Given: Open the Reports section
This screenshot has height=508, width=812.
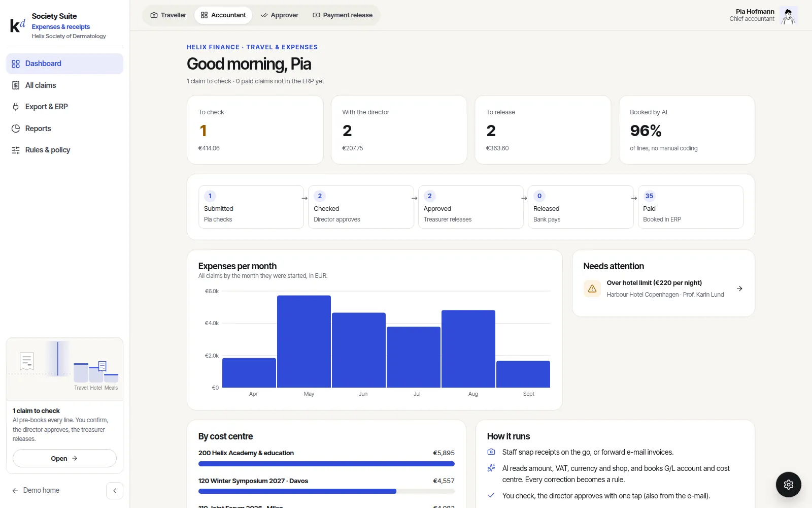Looking at the screenshot, I should [64, 129].
